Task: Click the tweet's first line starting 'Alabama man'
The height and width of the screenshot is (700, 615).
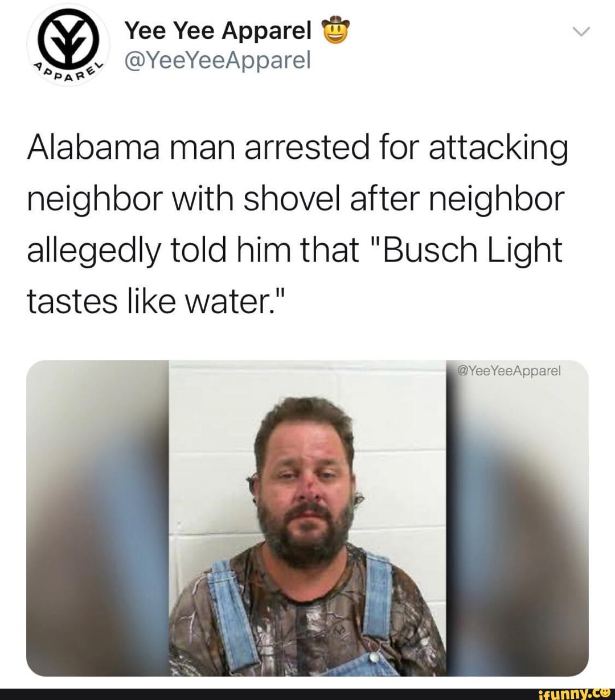Action: point(297,148)
